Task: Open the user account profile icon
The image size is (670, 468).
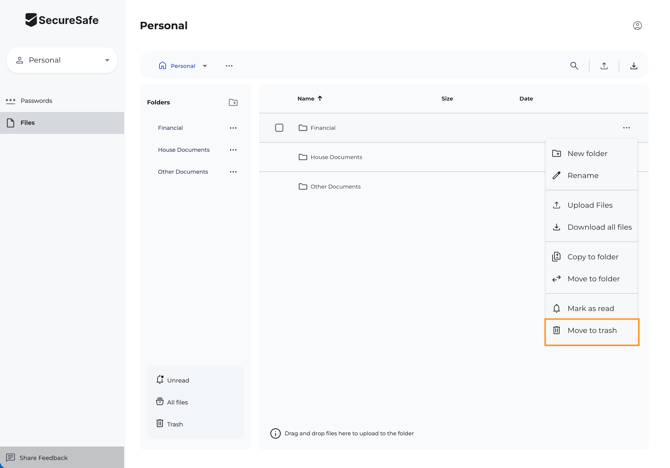Action: (637, 26)
